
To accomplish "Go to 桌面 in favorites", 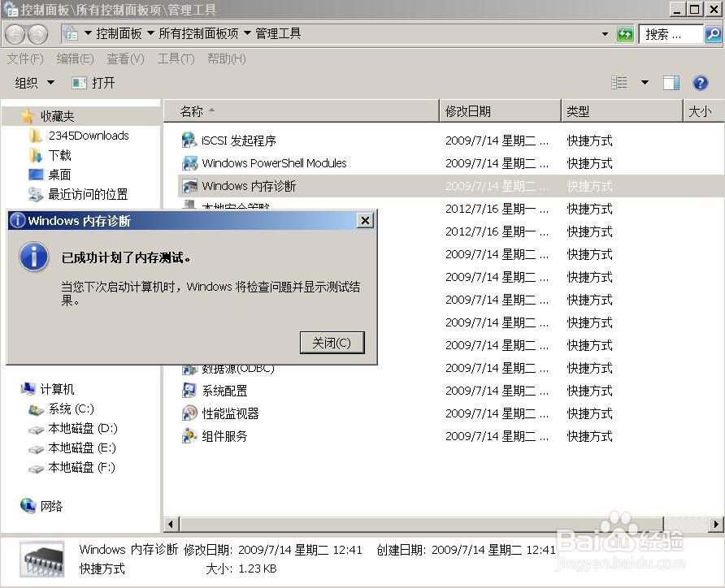I will [x=50, y=175].
